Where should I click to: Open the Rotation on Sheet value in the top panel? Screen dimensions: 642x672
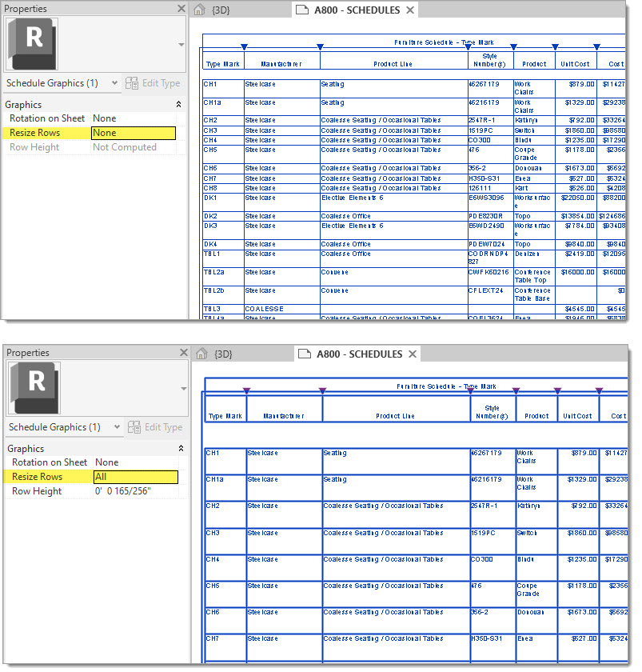pyautogui.click(x=134, y=118)
